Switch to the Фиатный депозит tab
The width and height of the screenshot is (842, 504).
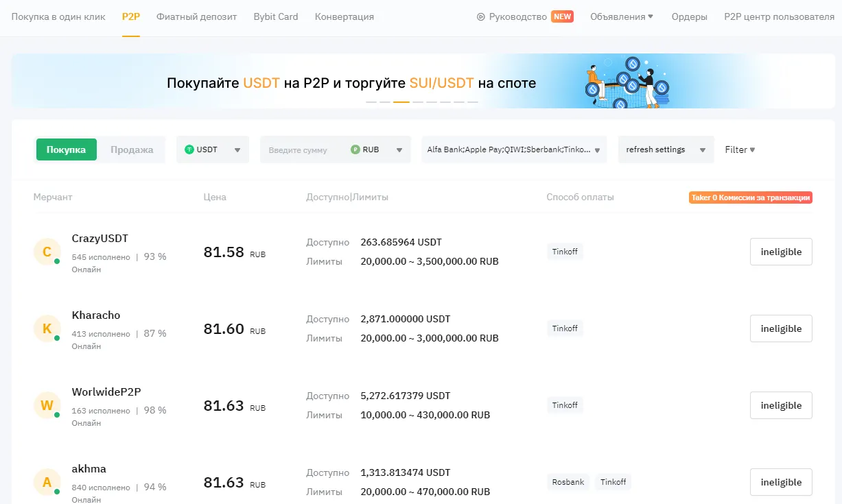[197, 16]
